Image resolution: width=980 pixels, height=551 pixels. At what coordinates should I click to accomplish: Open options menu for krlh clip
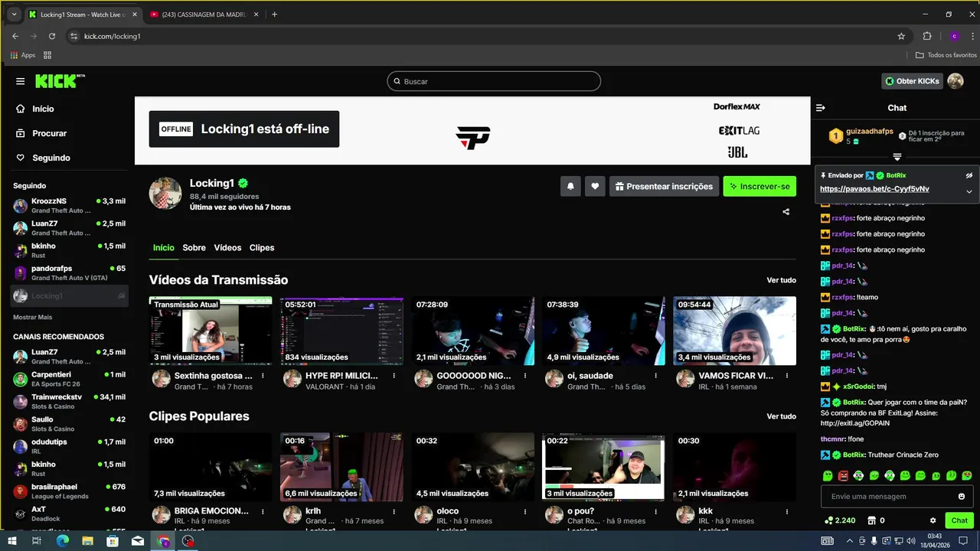[x=394, y=510]
